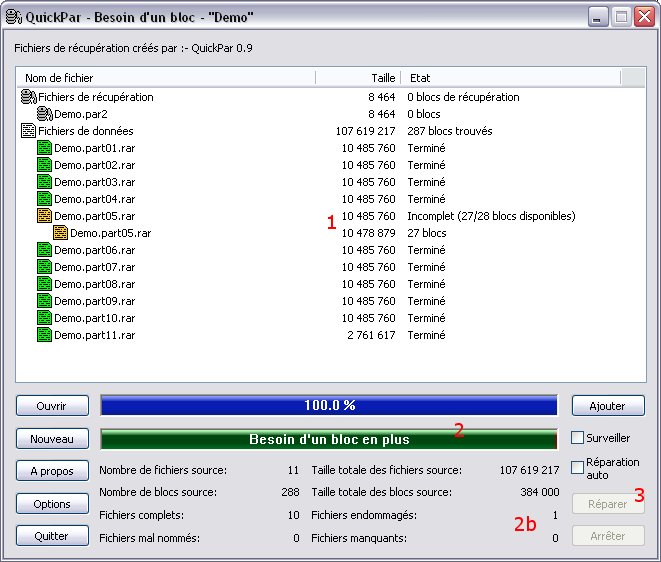
Task: Click the disabled Réparer button
Action: [x=608, y=503]
